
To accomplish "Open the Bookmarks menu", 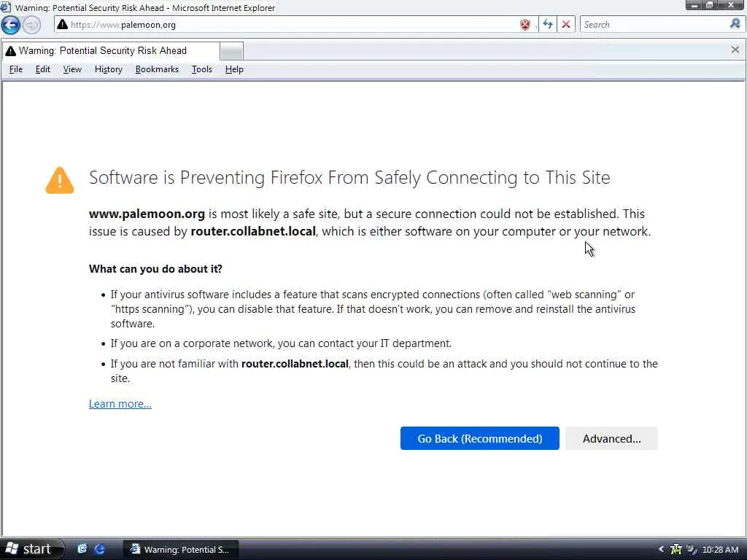I will (x=157, y=69).
